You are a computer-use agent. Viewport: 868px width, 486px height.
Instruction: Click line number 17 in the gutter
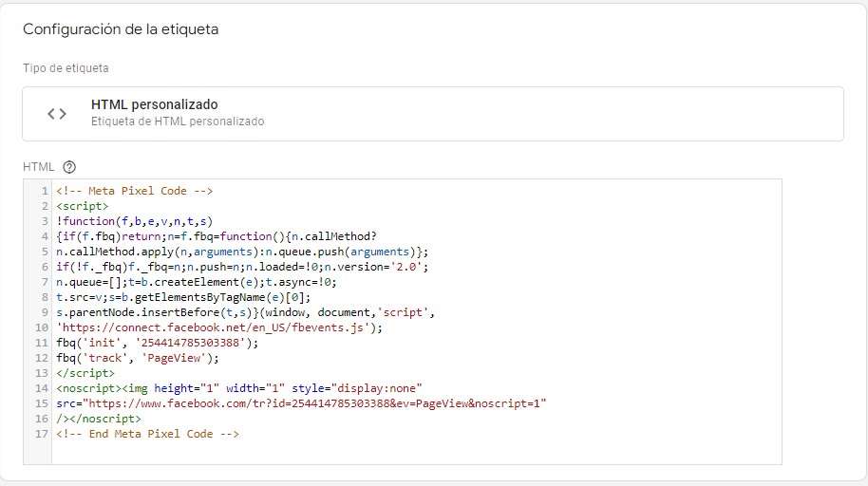click(42, 434)
